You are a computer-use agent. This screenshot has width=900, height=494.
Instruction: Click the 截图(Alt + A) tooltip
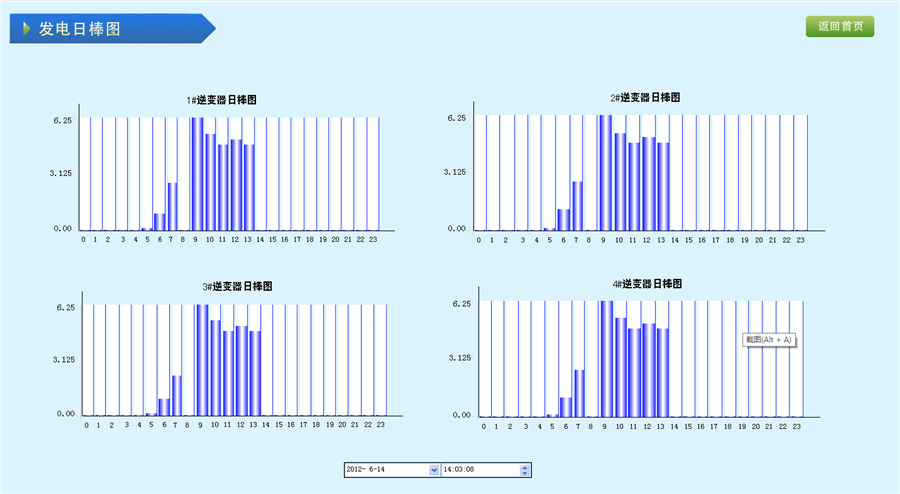pyautogui.click(x=768, y=340)
